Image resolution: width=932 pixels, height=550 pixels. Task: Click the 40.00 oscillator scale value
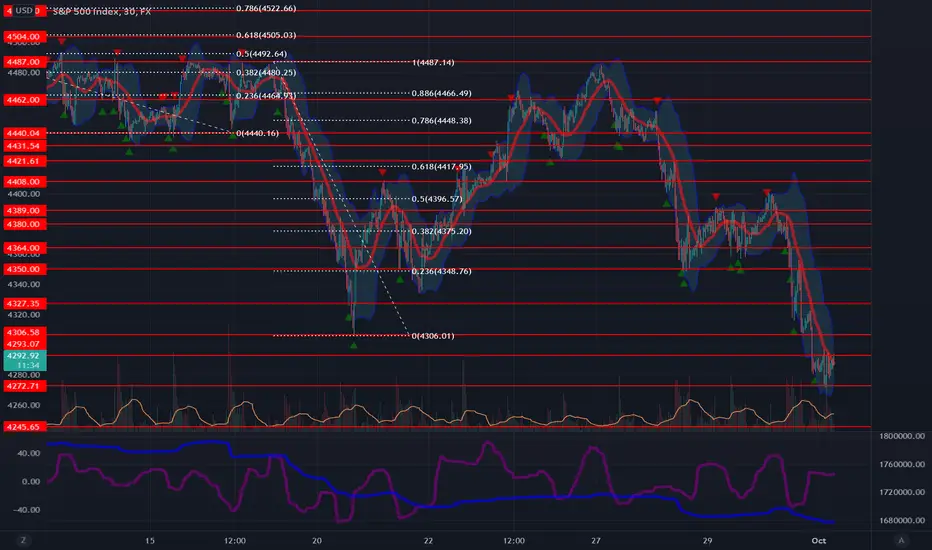[x=29, y=453]
